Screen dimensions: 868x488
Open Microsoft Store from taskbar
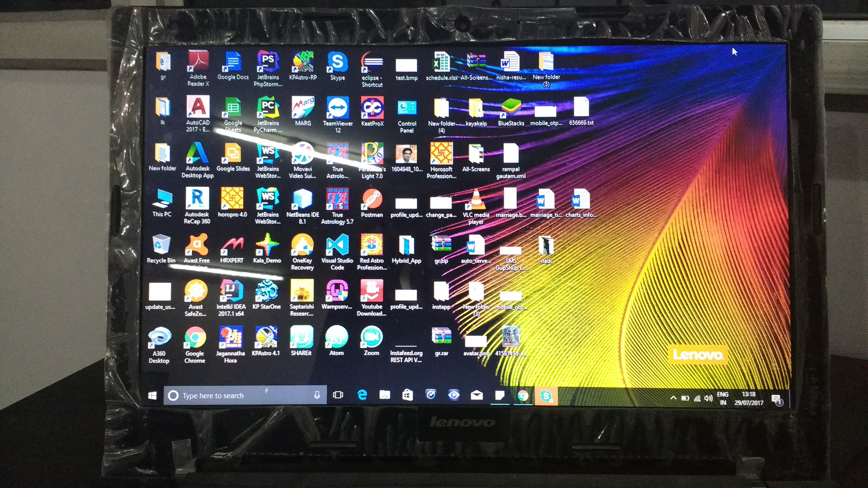coord(407,395)
